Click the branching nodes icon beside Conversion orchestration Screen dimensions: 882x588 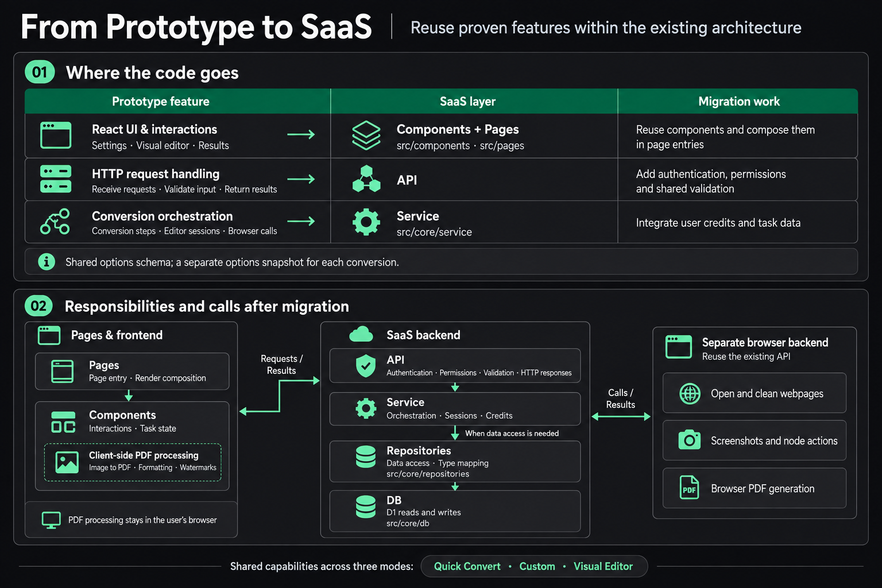(x=55, y=222)
